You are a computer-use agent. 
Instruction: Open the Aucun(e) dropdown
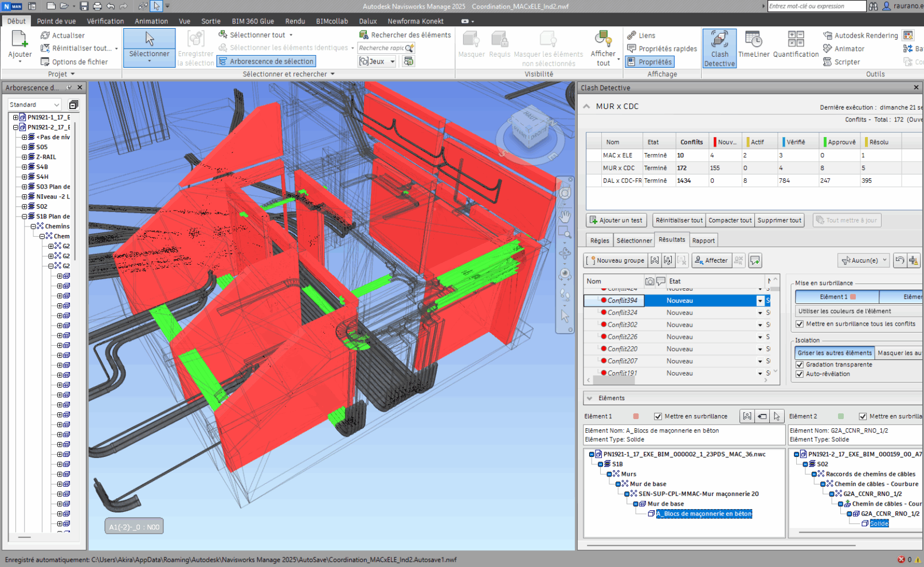click(x=863, y=260)
